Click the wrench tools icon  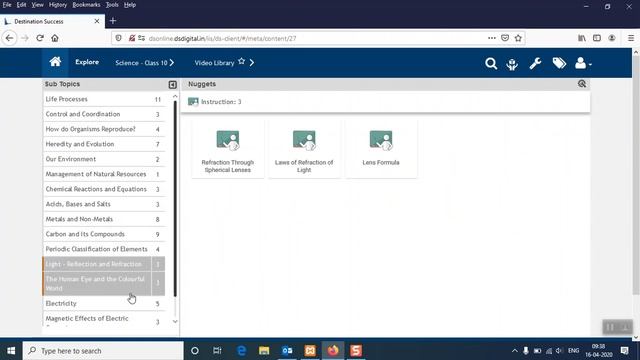(x=535, y=63)
